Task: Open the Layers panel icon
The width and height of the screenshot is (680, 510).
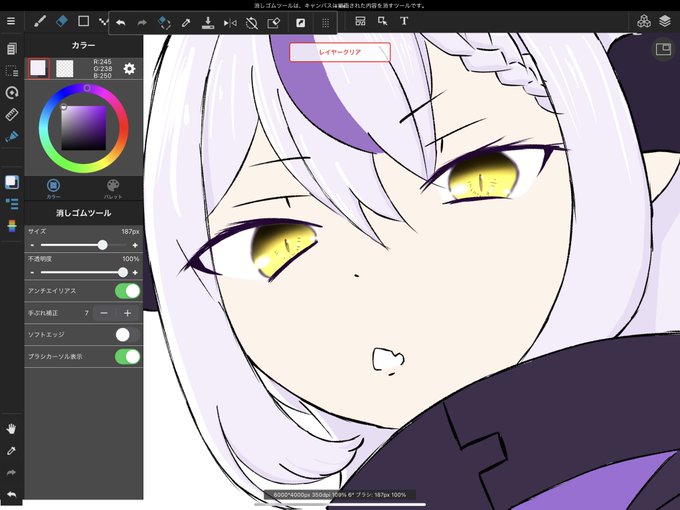Action: (x=665, y=21)
